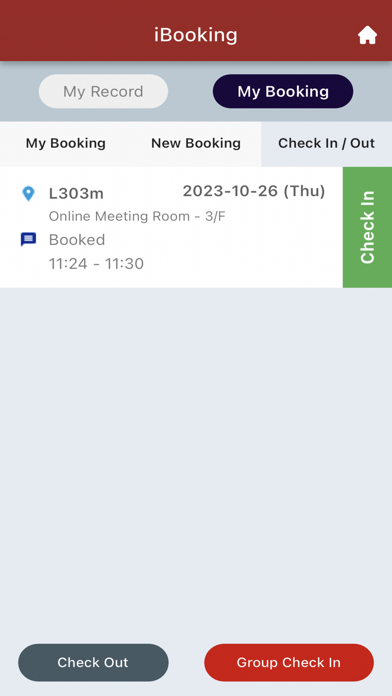This screenshot has height=696, width=392.
Task: Switch to My Record view
Action: pyautogui.click(x=103, y=91)
